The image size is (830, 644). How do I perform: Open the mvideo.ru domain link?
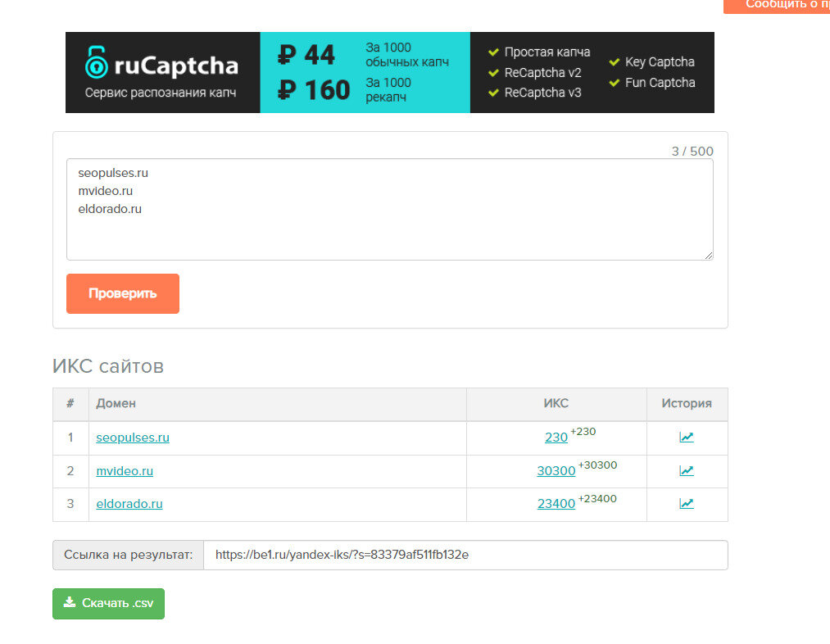[x=125, y=471]
